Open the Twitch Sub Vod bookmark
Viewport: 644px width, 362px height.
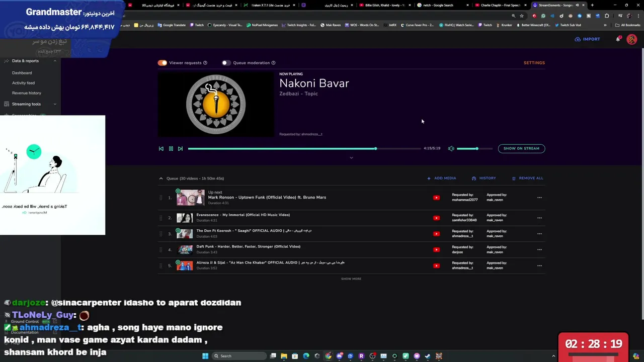pos(568,25)
